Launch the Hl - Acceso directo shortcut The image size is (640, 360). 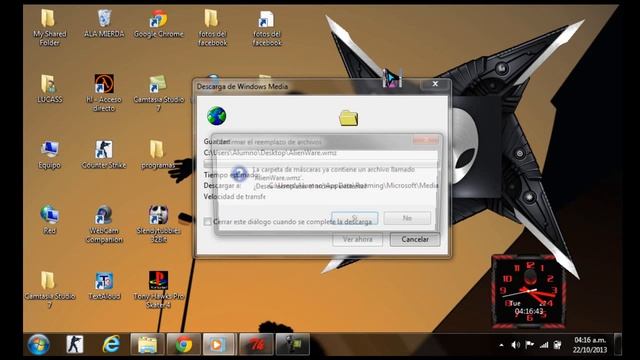point(104,93)
